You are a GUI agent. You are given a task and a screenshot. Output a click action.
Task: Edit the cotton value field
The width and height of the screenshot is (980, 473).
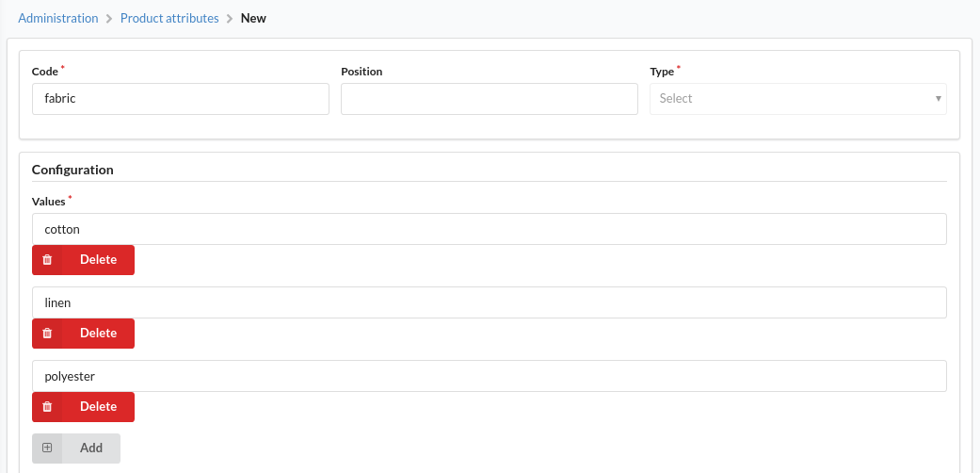(x=490, y=229)
